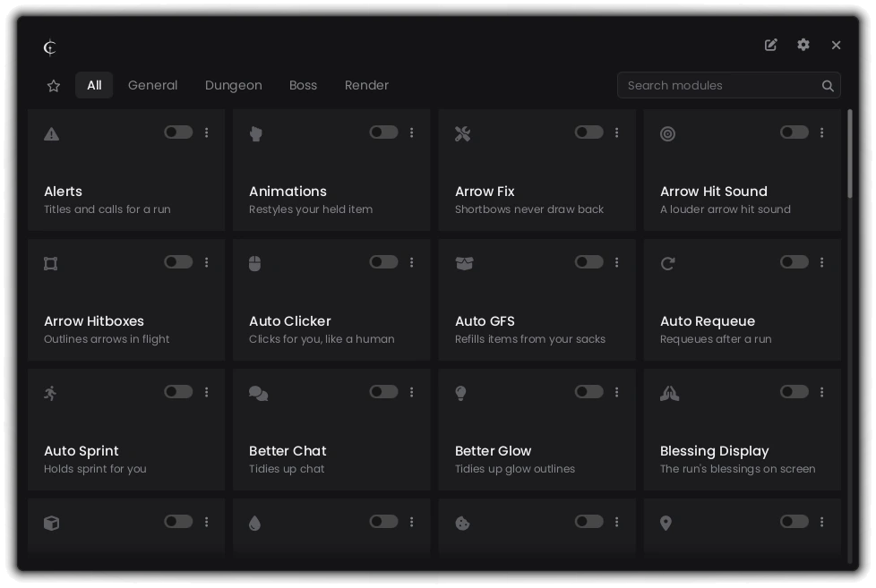
Task: Open Auto Clicker three-dot menu
Action: (x=412, y=262)
